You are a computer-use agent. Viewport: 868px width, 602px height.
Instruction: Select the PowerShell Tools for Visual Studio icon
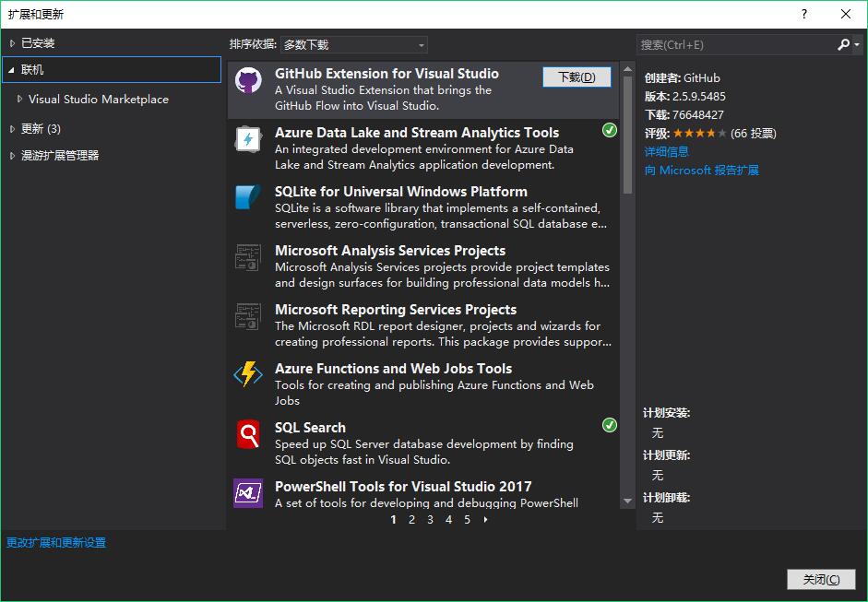tap(247, 494)
